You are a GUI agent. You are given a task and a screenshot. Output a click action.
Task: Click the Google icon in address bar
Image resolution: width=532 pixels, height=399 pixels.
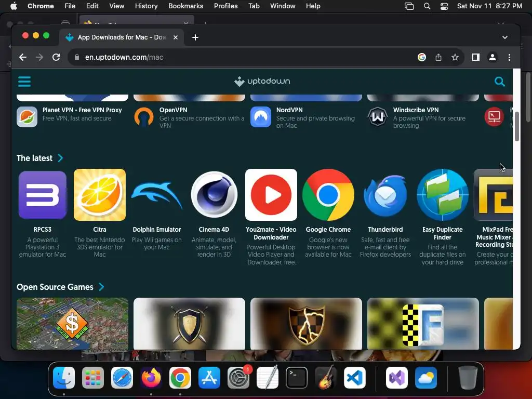click(x=422, y=57)
